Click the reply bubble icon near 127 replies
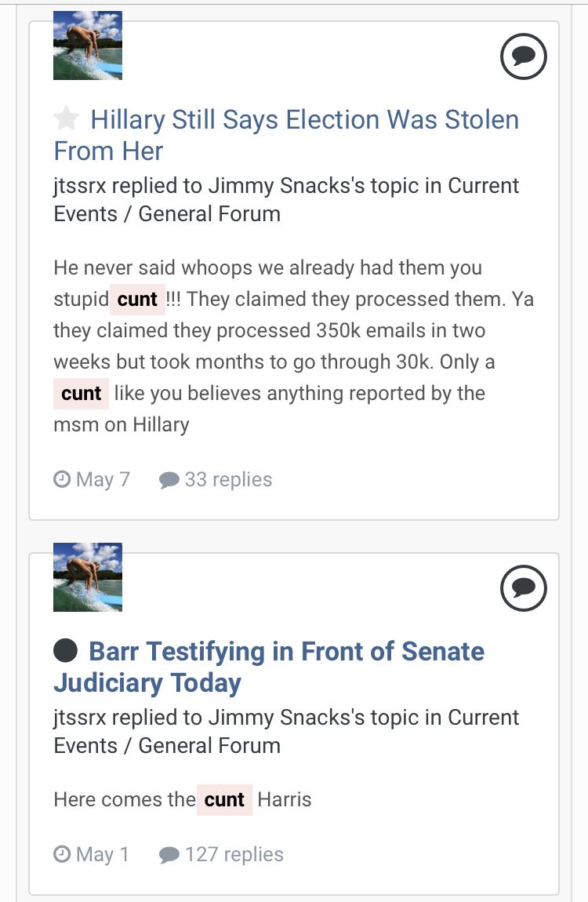Image resolution: width=588 pixels, height=902 pixels. tap(169, 854)
